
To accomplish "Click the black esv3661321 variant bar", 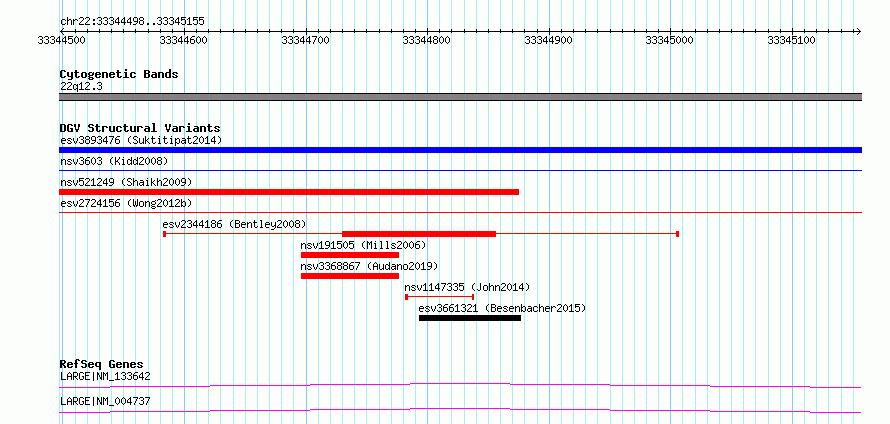I will click(470, 318).
